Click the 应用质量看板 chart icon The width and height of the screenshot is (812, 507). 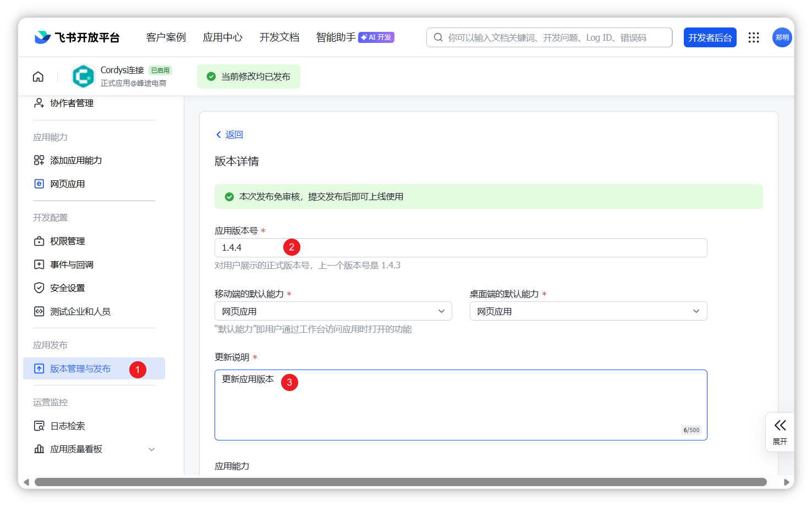[x=39, y=449]
